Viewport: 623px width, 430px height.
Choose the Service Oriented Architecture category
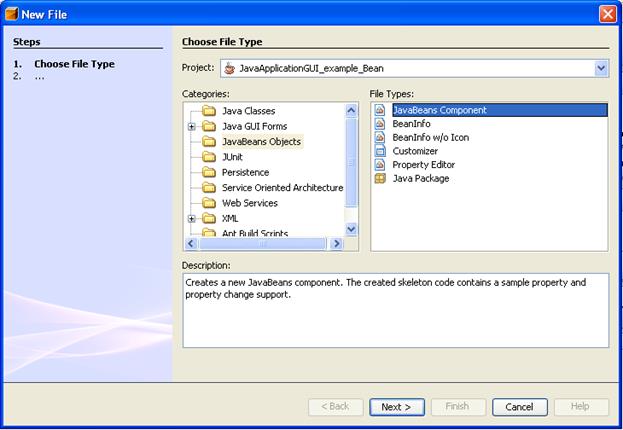click(x=282, y=188)
